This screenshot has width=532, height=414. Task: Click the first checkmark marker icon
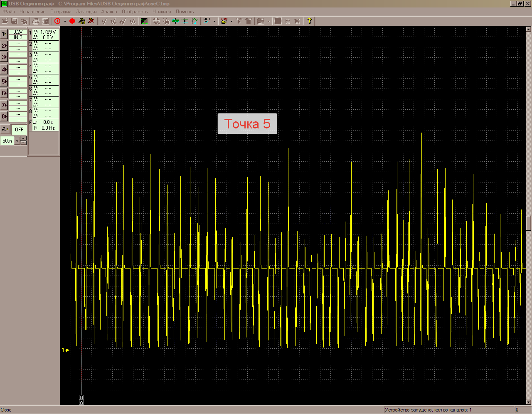point(104,21)
